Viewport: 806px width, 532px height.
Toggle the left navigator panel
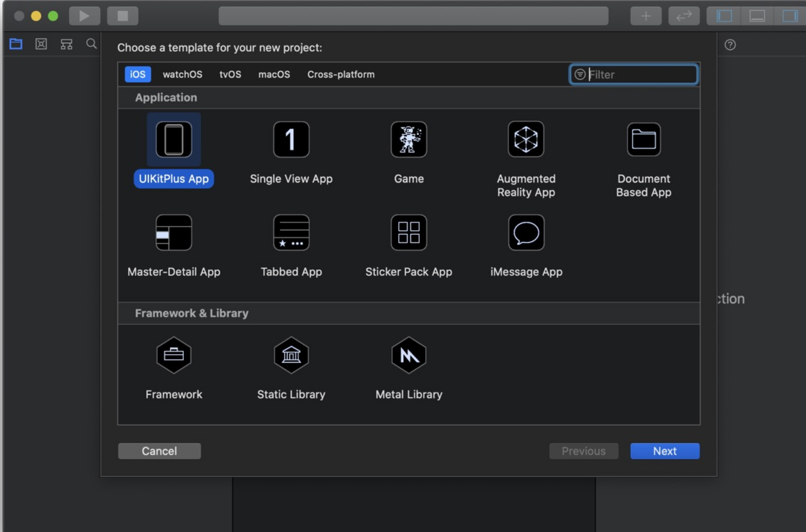pos(724,16)
